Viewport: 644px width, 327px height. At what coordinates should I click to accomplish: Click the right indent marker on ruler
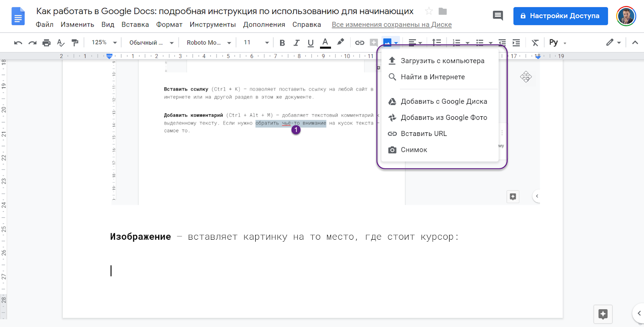(x=538, y=57)
